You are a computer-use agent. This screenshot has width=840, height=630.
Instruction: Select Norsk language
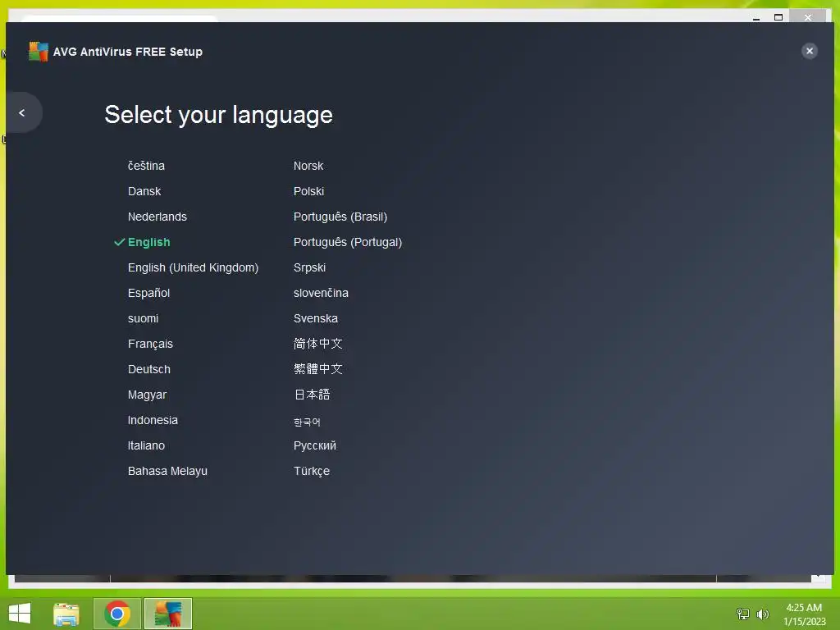[x=308, y=166]
